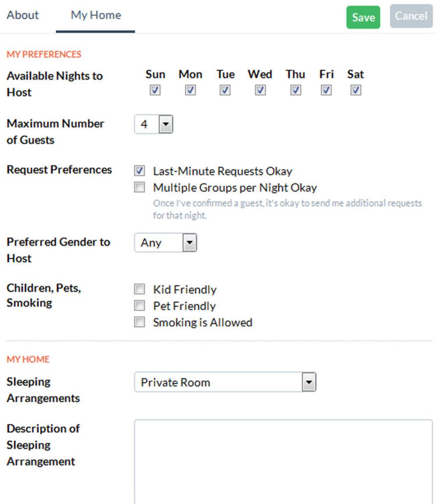Uncheck Thu available night

296,90
